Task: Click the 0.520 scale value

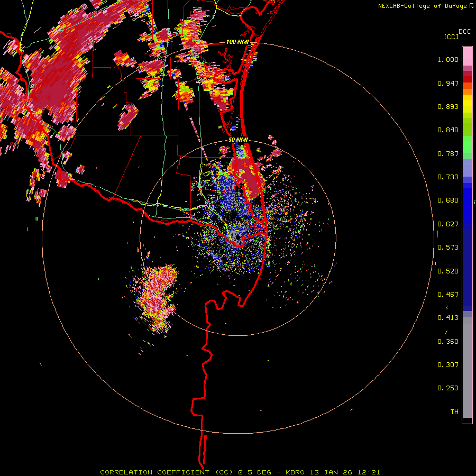Action: (x=448, y=271)
